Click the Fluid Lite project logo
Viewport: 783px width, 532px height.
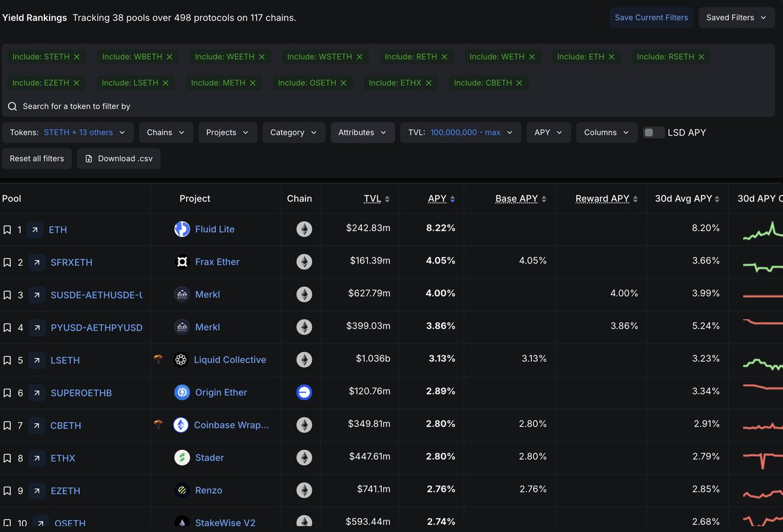[182, 229]
